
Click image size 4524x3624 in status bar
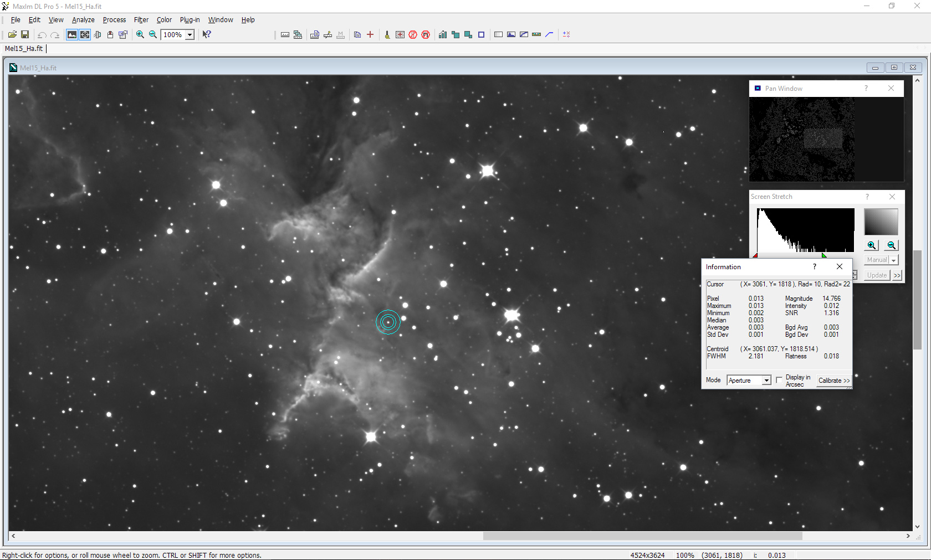(647, 555)
